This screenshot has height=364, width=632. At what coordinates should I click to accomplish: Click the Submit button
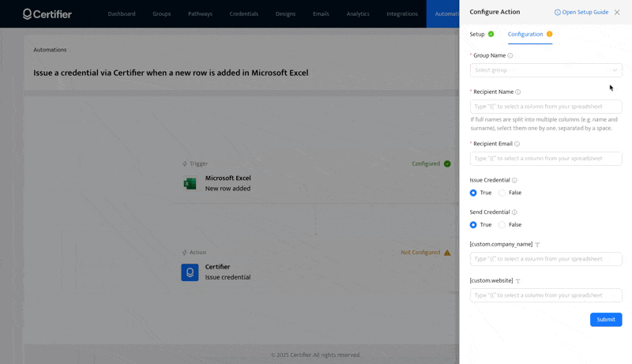pyautogui.click(x=606, y=319)
